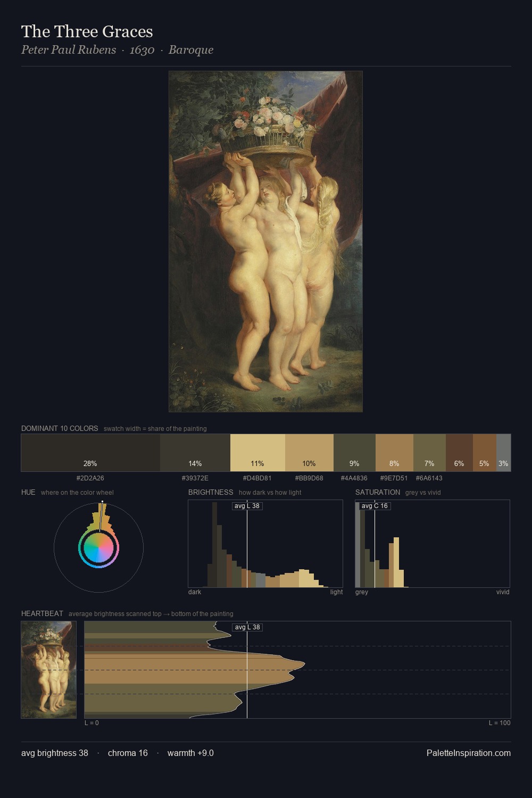Click the hex code #4A4836

coord(354,478)
